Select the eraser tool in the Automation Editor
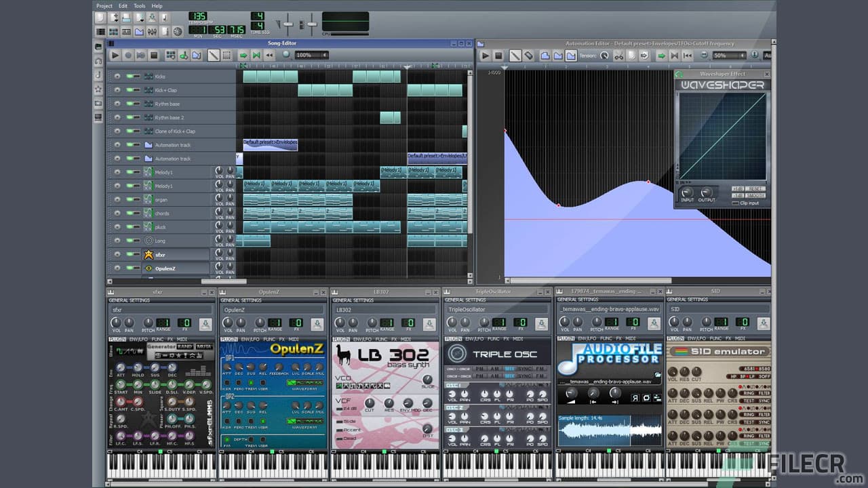The image size is (868, 488). (x=530, y=55)
